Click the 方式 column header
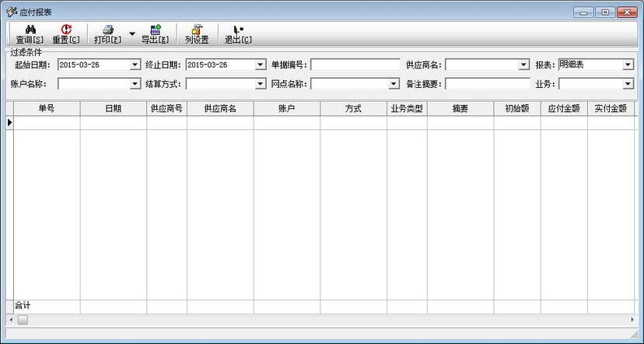The width and height of the screenshot is (644, 344). coord(354,109)
